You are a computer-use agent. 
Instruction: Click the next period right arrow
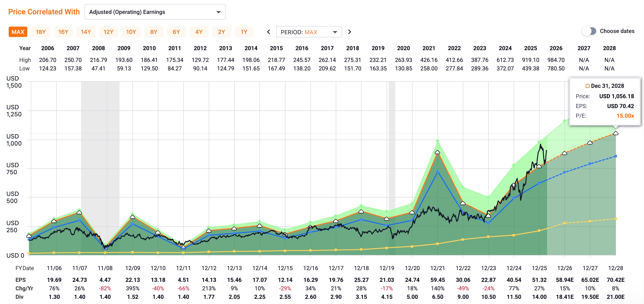349,32
